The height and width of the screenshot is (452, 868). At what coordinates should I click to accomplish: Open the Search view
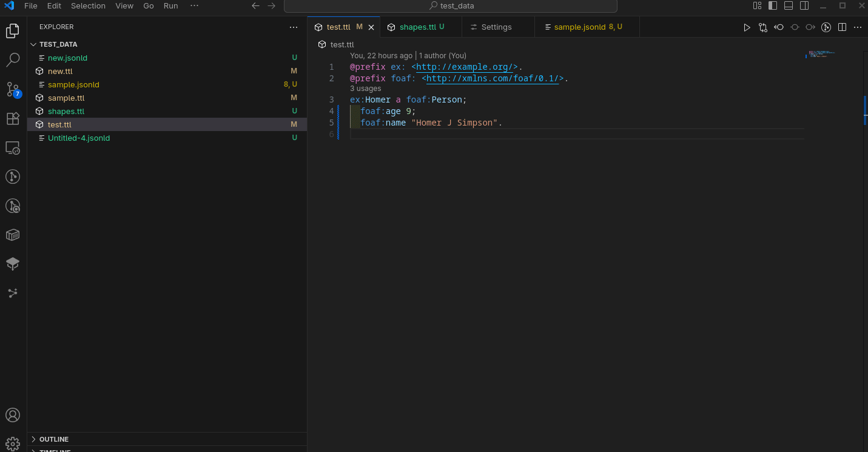click(x=13, y=59)
